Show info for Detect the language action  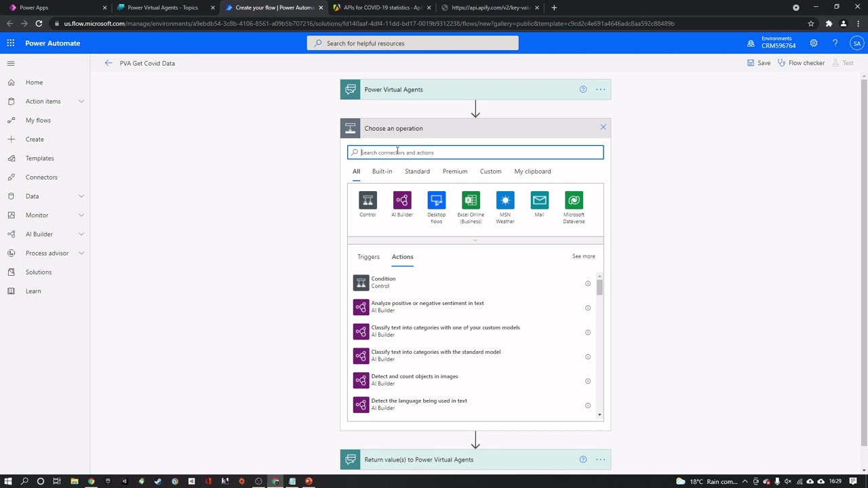(588, 405)
